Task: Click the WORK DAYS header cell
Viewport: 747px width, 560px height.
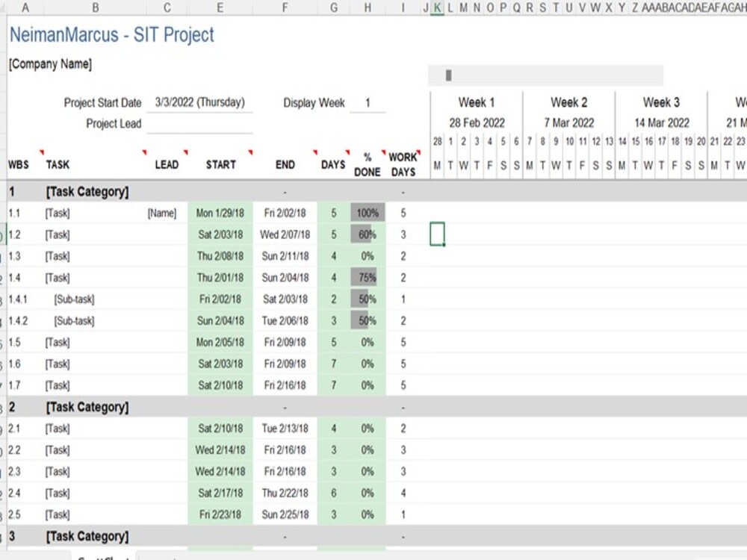Action: pyautogui.click(x=403, y=165)
